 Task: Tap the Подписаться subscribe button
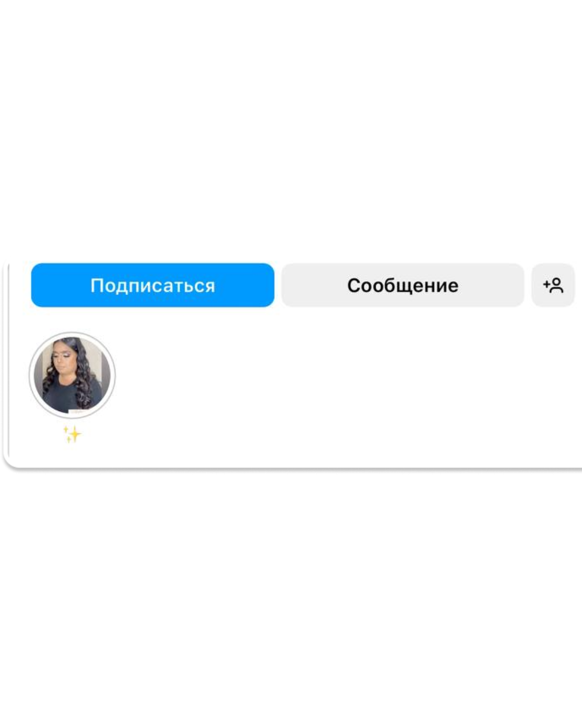[153, 285]
